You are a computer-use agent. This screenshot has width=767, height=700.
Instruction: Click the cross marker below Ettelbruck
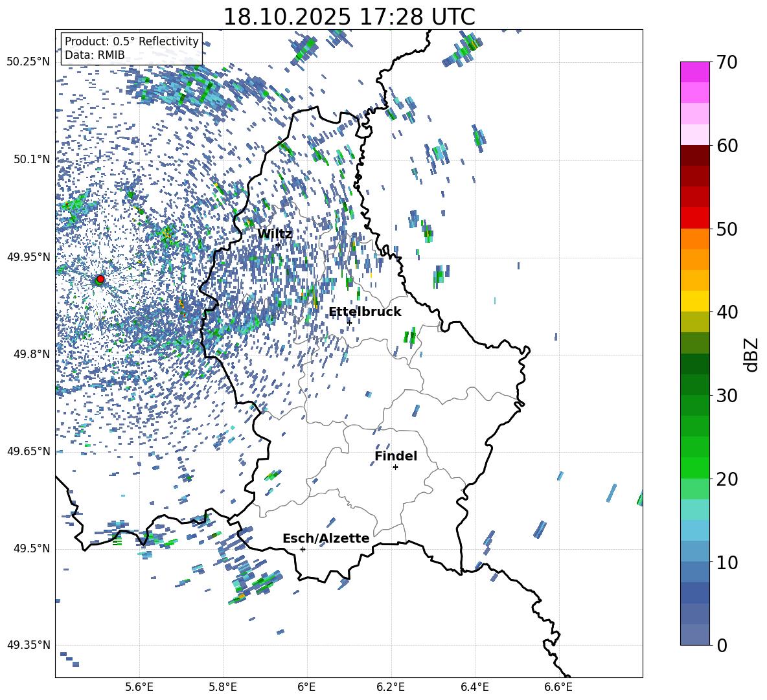pos(349,322)
